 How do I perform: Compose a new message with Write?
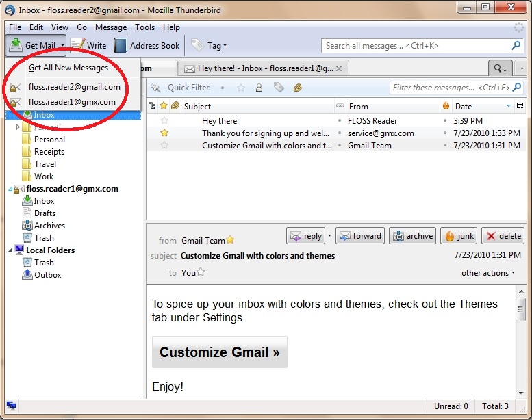point(88,45)
